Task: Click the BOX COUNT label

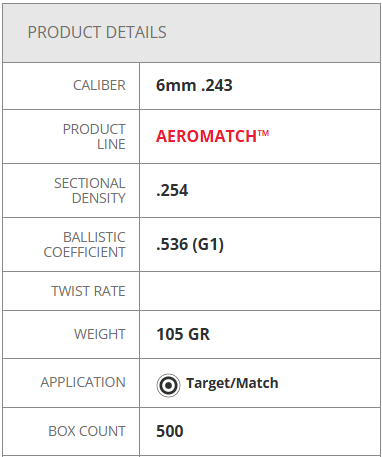Action: click(x=87, y=431)
